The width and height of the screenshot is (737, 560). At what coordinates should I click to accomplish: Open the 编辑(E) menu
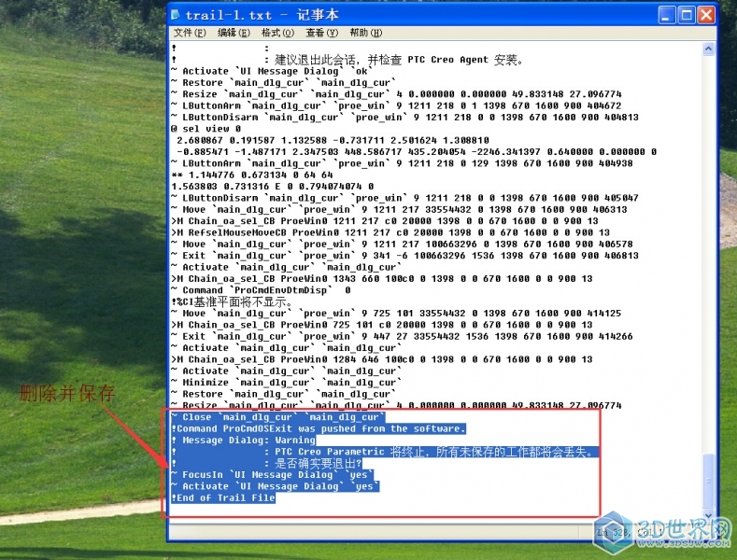tap(234, 33)
